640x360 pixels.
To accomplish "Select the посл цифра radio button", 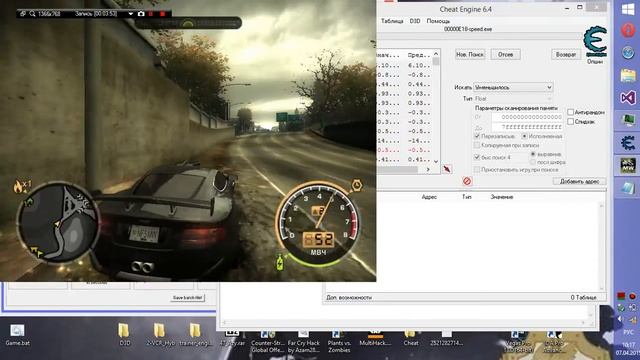I will point(533,162).
